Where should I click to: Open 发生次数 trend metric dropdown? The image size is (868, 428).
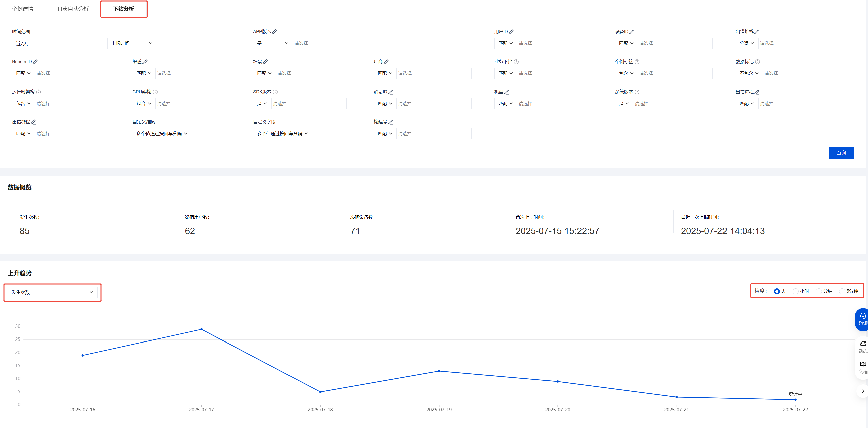pyautogui.click(x=52, y=292)
